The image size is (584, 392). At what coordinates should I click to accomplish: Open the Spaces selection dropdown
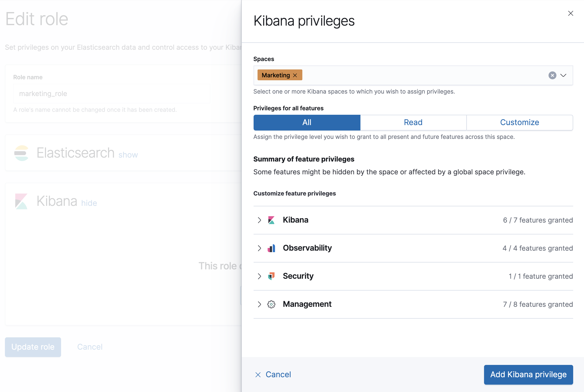[x=564, y=75]
